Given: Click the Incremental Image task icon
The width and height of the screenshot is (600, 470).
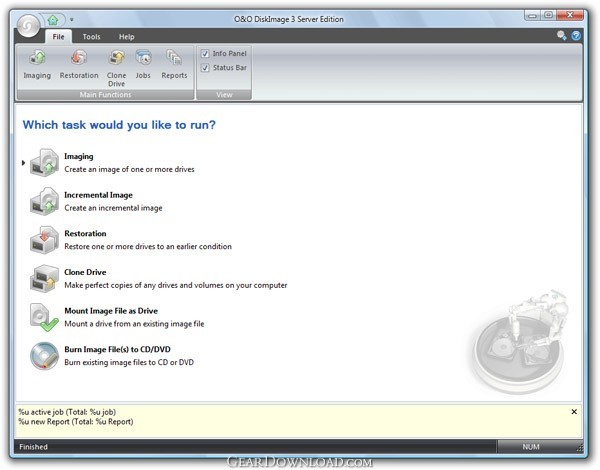Looking at the screenshot, I should [x=44, y=201].
